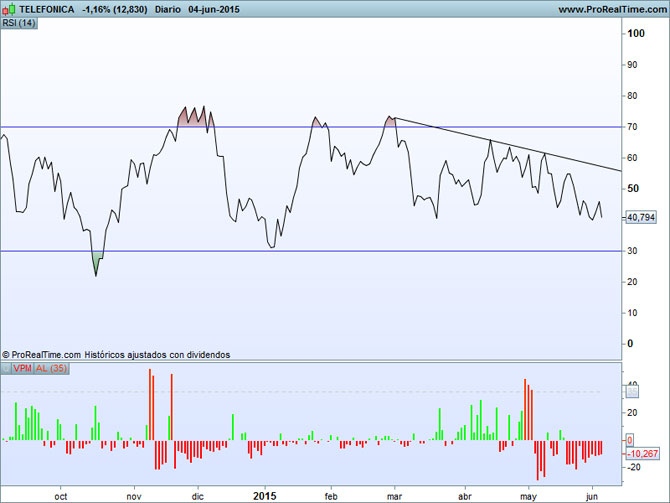Click the 30 oversold level axis label
The image size is (670, 503).
[x=632, y=251]
